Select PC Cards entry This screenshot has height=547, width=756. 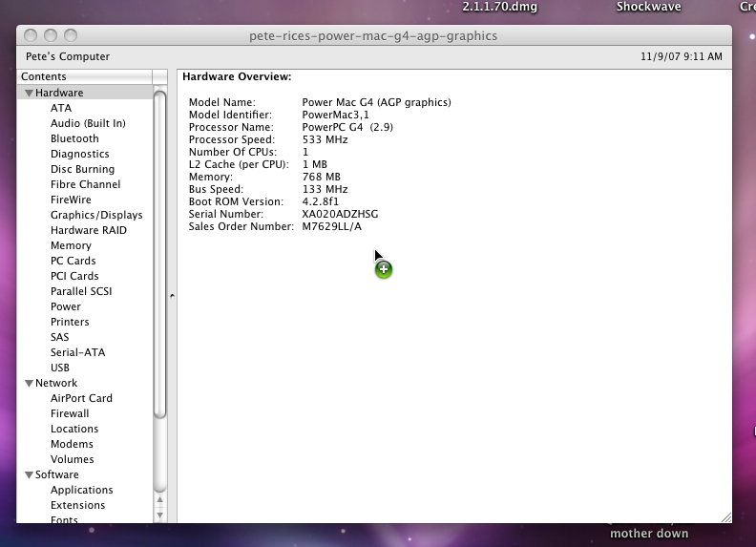click(73, 261)
